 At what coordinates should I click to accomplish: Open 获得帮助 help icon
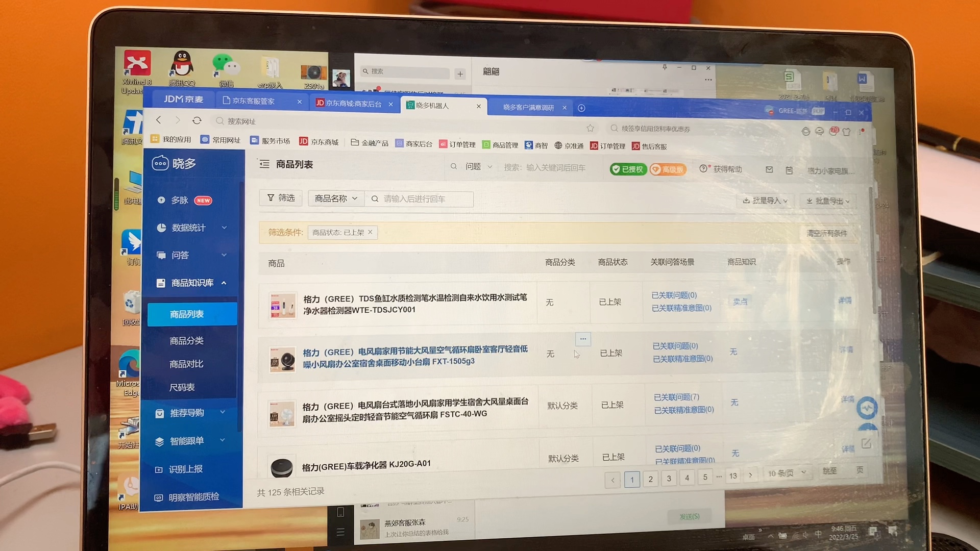704,168
